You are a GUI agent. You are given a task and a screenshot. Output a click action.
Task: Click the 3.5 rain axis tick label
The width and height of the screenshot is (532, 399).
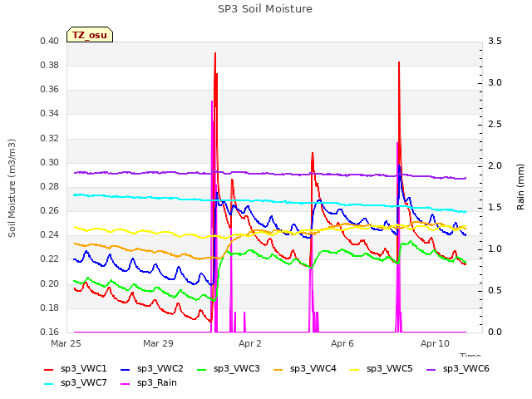[x=495, y=42]
